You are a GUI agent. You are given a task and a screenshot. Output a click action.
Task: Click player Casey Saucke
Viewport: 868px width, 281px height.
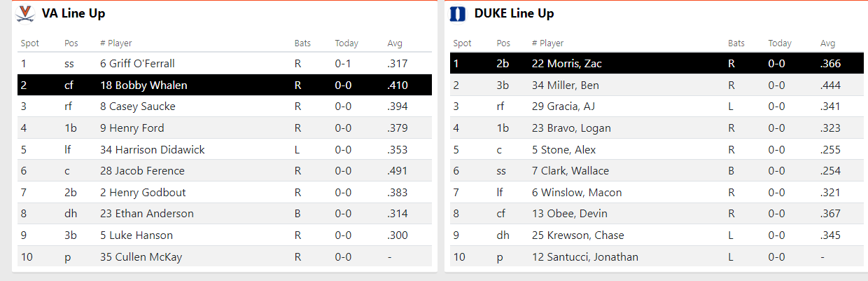tap(138, 107)
